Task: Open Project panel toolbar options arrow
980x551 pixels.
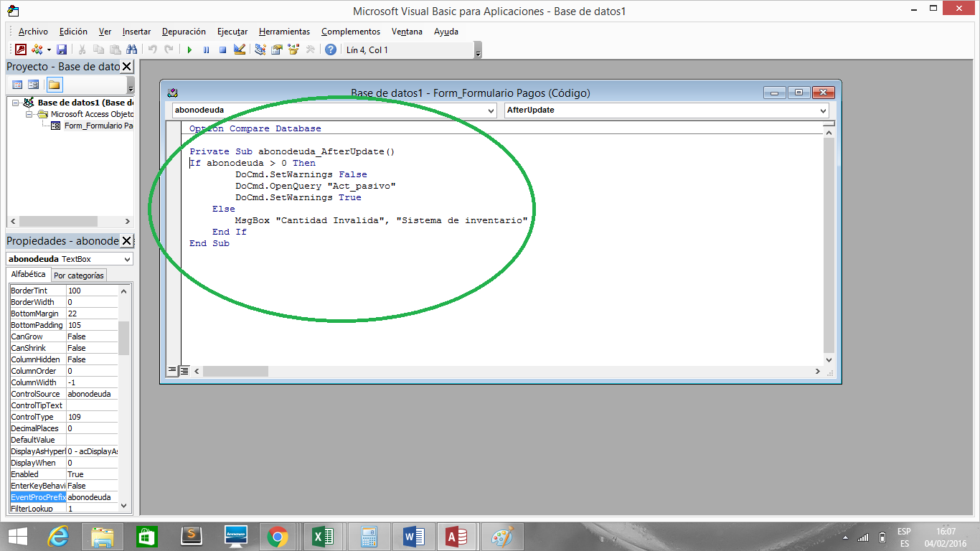Action: click(131, 85)
